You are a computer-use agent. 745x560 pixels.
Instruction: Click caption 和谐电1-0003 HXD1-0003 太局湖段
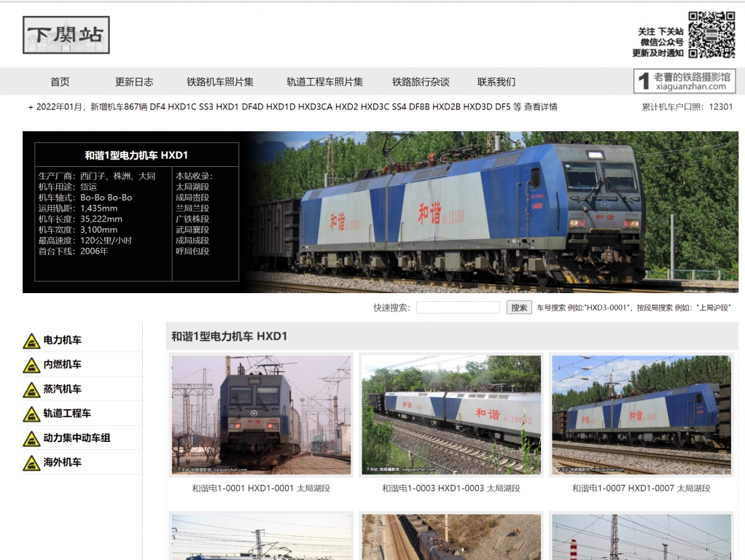tap(451, 489)
